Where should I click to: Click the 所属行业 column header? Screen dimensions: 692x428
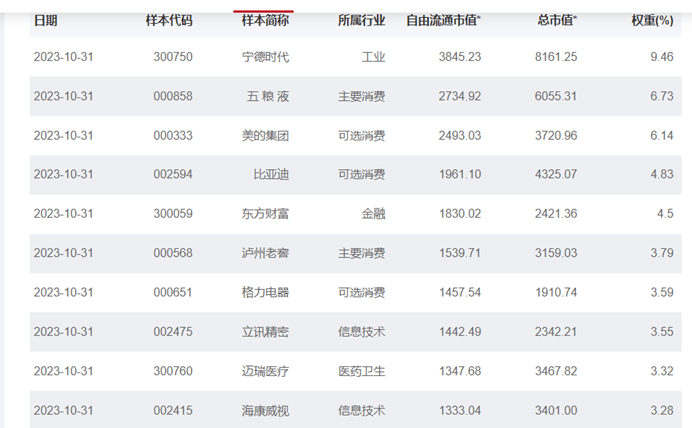(x=361, y=21)
